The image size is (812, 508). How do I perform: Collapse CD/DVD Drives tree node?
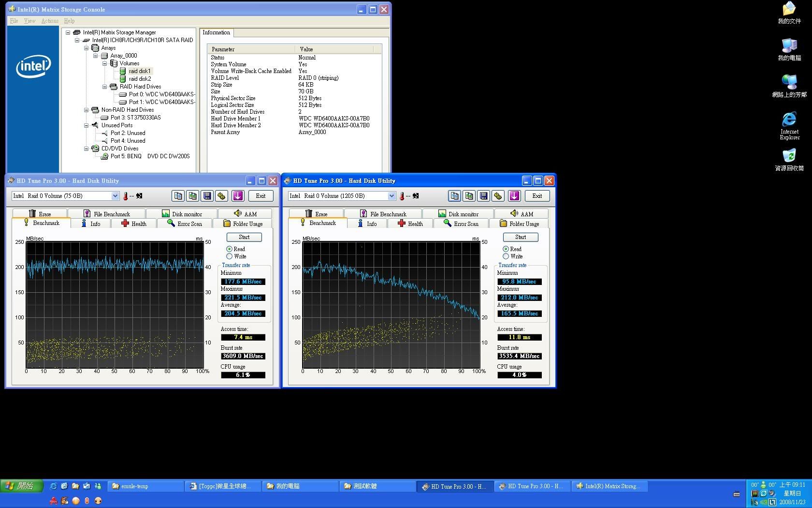[86, 149]
